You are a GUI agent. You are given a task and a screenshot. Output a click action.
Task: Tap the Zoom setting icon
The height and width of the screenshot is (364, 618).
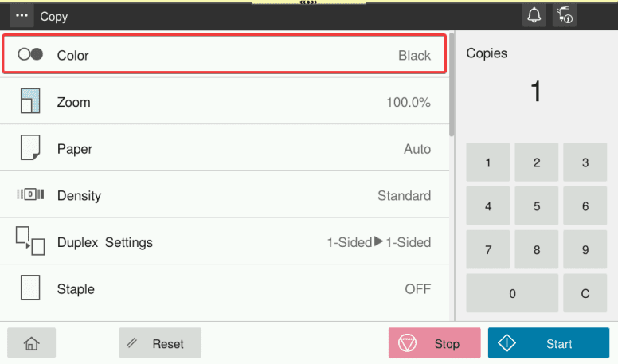click(x=29, y=102)
